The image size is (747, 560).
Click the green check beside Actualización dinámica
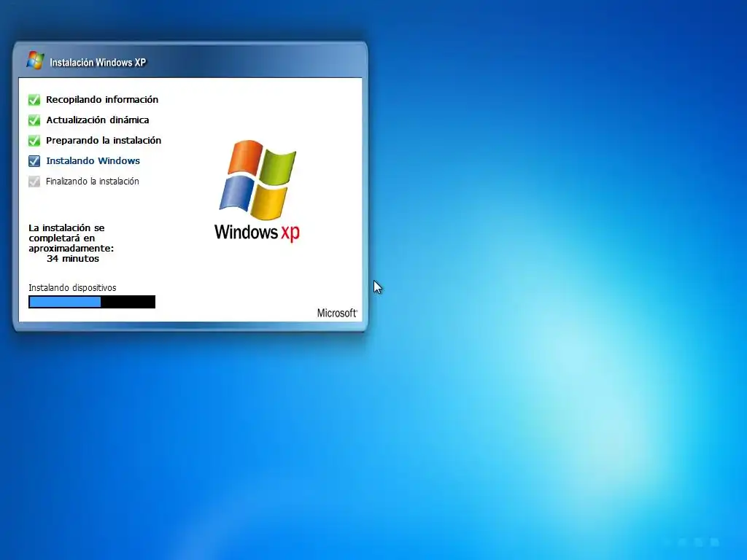pyautogui.click(x=34, y=120)
